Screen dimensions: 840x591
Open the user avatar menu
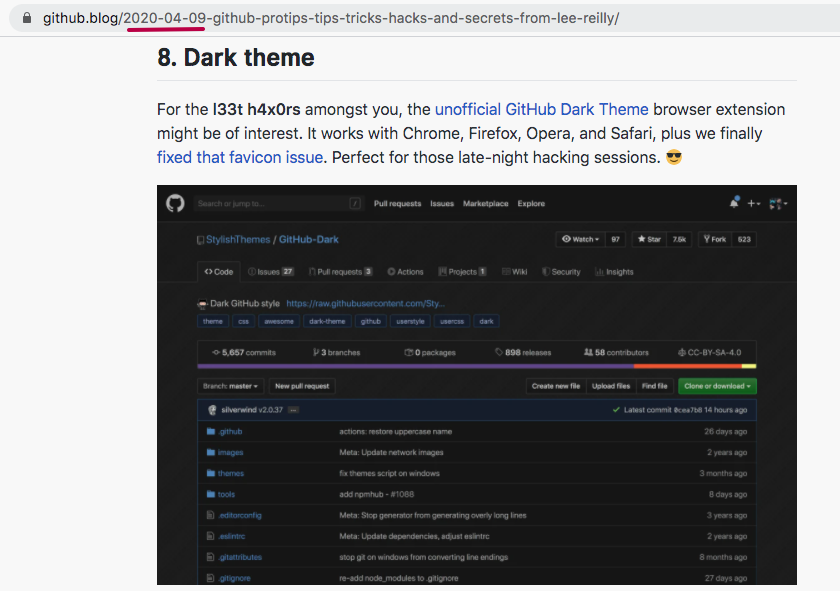[778, 204]
